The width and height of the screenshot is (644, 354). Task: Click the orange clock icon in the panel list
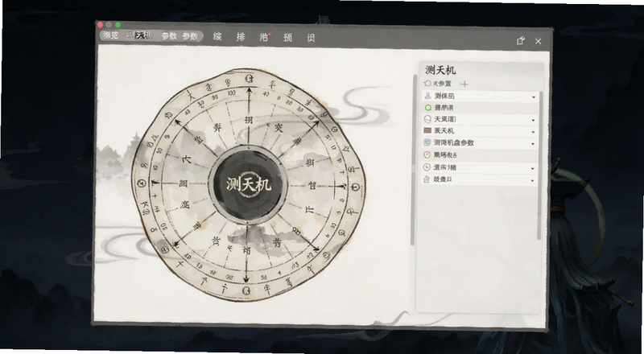[x=427, y=154]
